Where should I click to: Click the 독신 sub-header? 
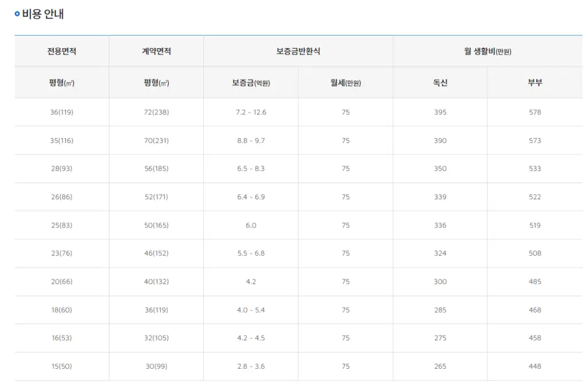pos(440,83)
